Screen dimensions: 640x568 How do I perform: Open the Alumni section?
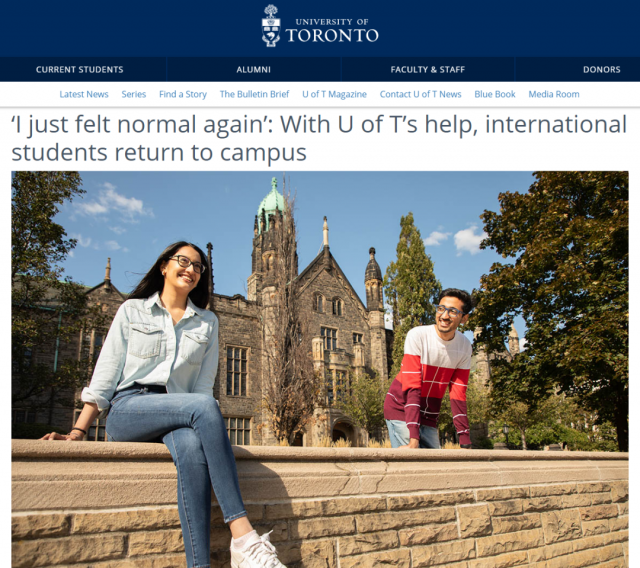point(253,69)
